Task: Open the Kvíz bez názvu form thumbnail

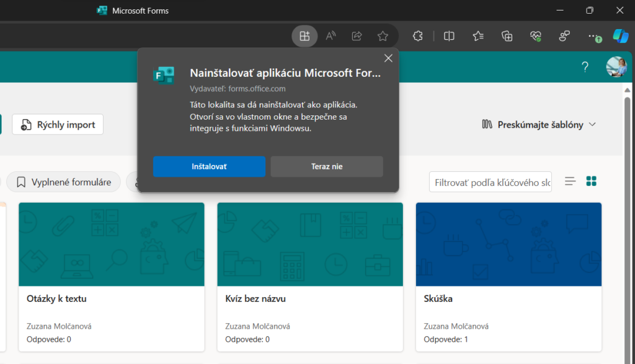Action: coord(310,244)
